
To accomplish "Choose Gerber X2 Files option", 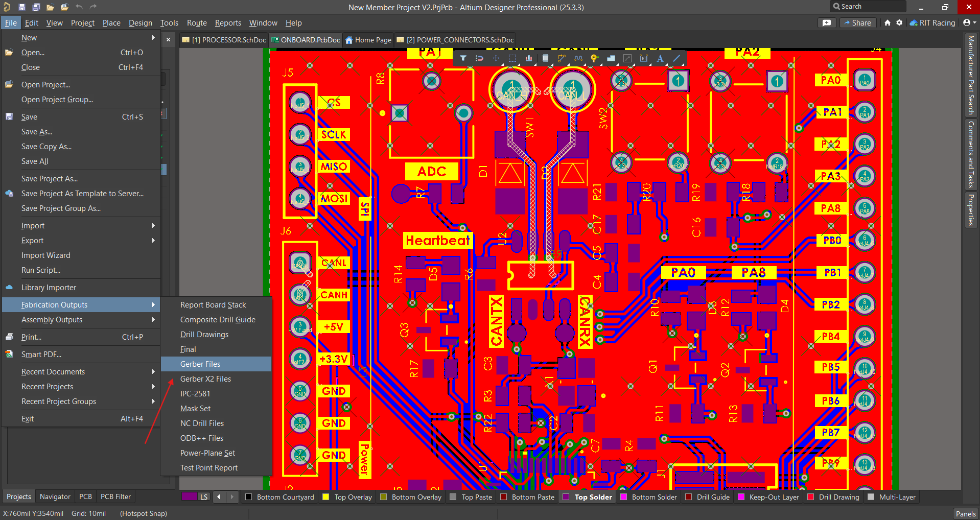I will coord(216,379).
